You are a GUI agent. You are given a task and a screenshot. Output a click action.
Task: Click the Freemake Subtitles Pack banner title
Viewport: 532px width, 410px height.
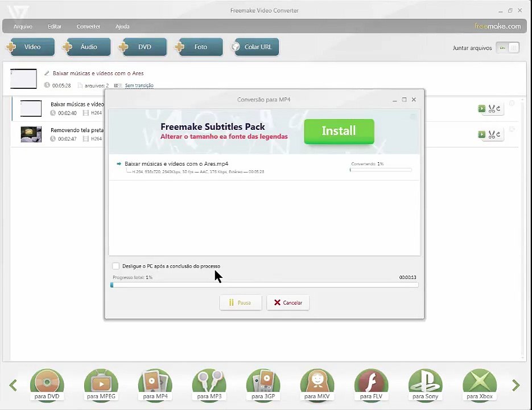[213, 127]
